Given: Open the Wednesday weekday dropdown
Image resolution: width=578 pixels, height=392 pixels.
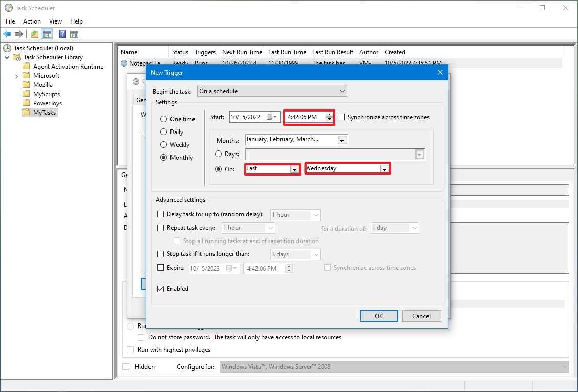Looking at the screenshot, I should coord(384,169).
